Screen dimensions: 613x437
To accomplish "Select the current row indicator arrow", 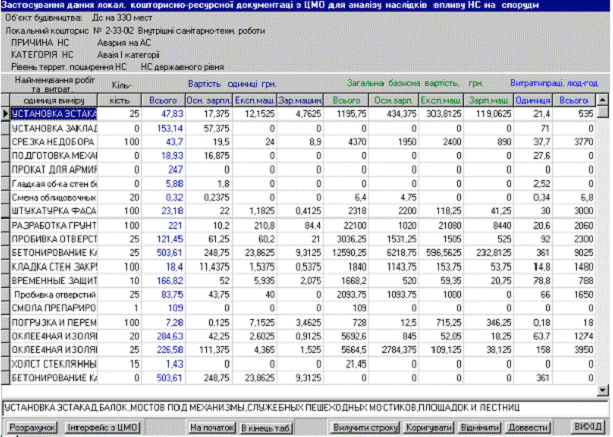I will click(5, 115).
